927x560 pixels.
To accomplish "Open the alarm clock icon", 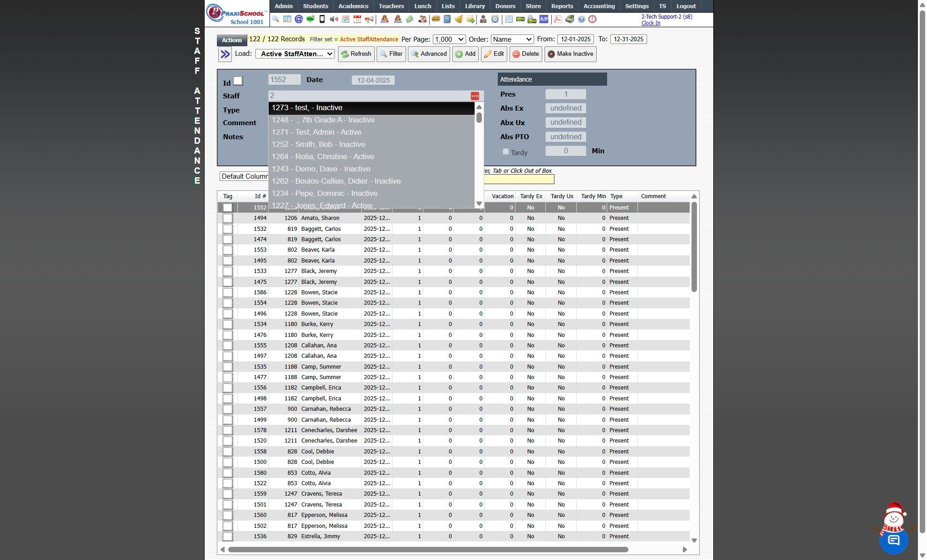I will click(495, 19).
